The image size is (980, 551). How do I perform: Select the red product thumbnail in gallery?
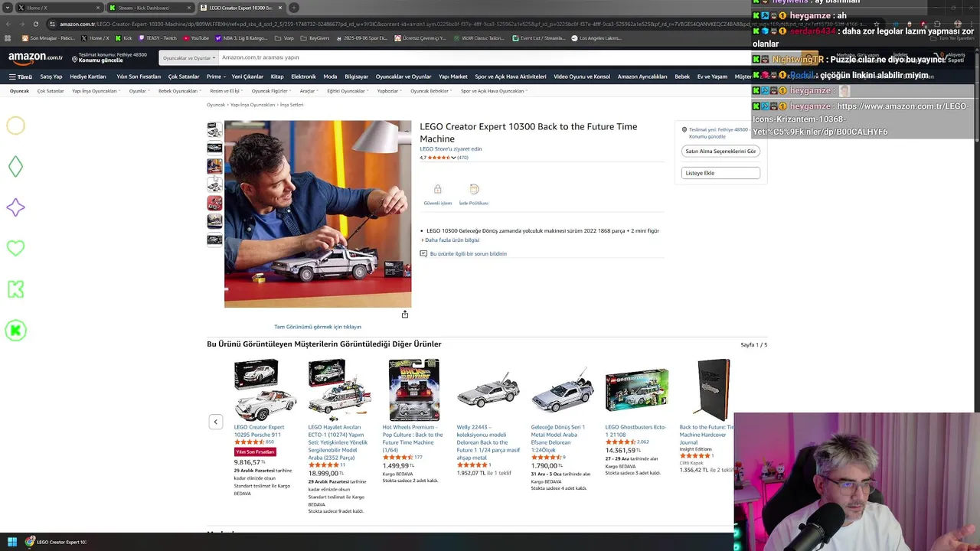(214, 203)
